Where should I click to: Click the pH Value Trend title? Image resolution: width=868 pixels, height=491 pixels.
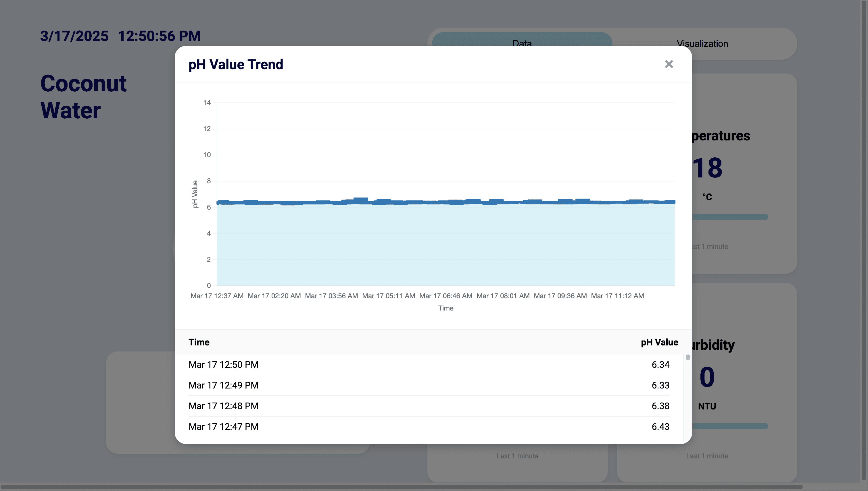[x=236, y=64]
